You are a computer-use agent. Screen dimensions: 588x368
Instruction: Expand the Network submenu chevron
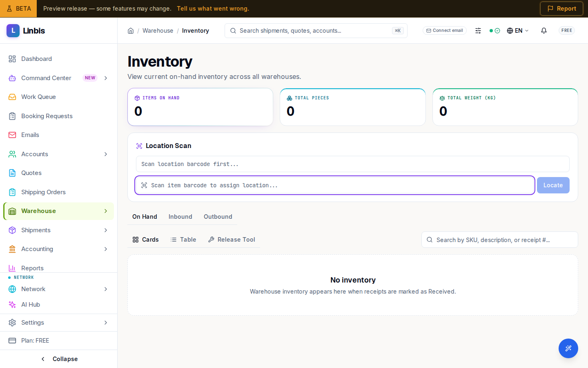(106, 289)
